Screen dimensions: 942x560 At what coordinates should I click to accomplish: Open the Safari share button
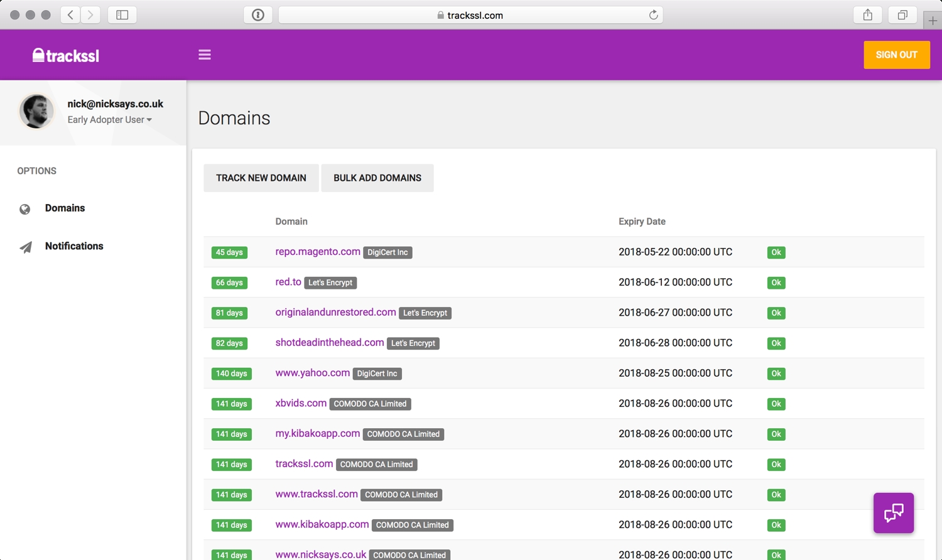pos(868,15)
